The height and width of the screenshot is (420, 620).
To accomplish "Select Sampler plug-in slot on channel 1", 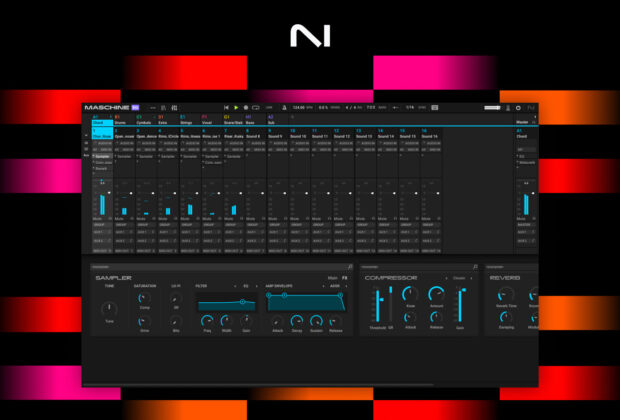I will pyautogui.click(x=102, y=157).
